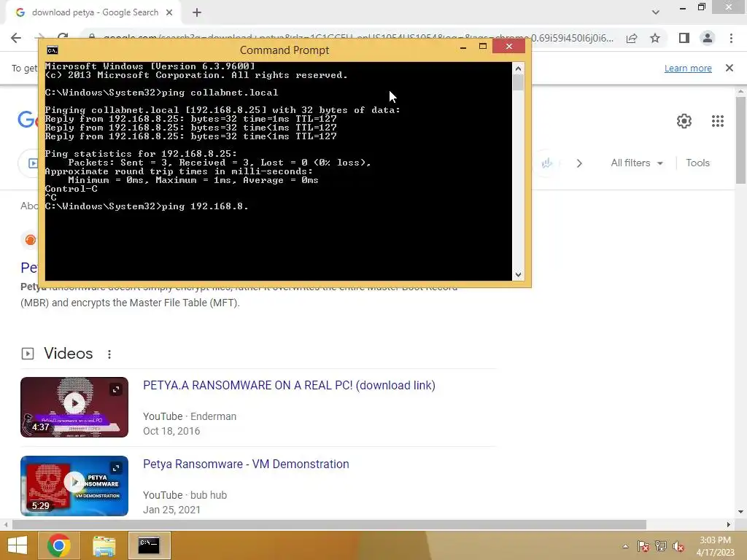Open the muted volume tray icon

678,546
